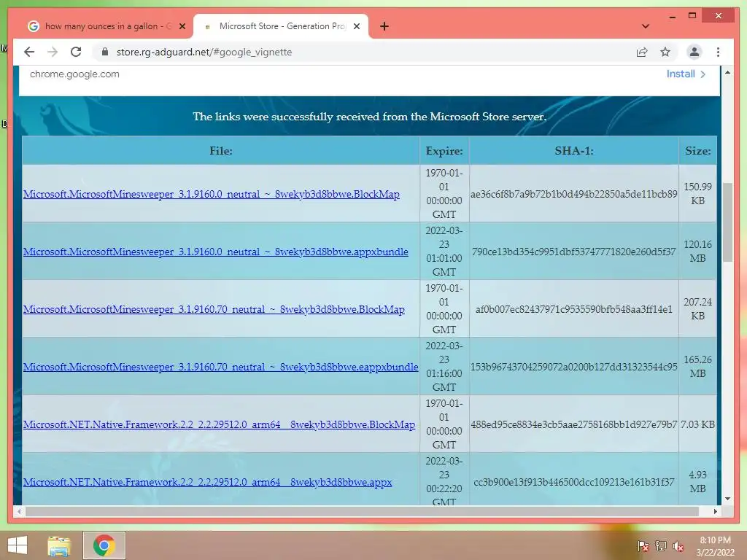Click the Install link in the ad banner
Image resolution: width=747 pixels, height=560 pixels.
click(686, 74)
